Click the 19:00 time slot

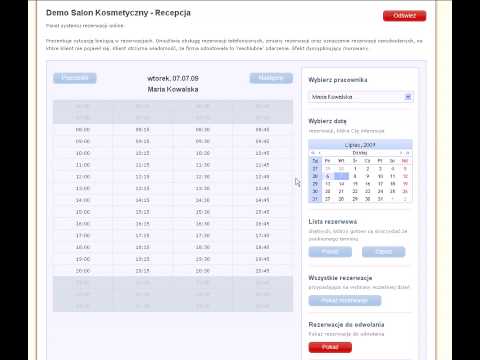83,259
